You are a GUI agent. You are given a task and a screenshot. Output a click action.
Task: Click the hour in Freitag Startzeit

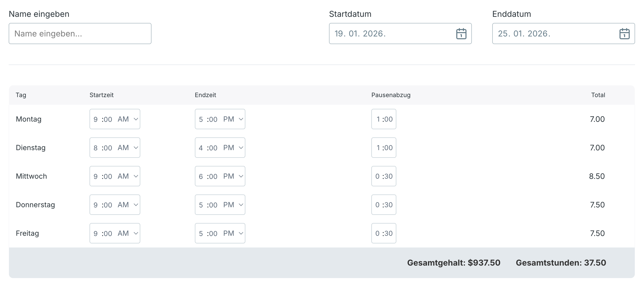tap(96, 233)
